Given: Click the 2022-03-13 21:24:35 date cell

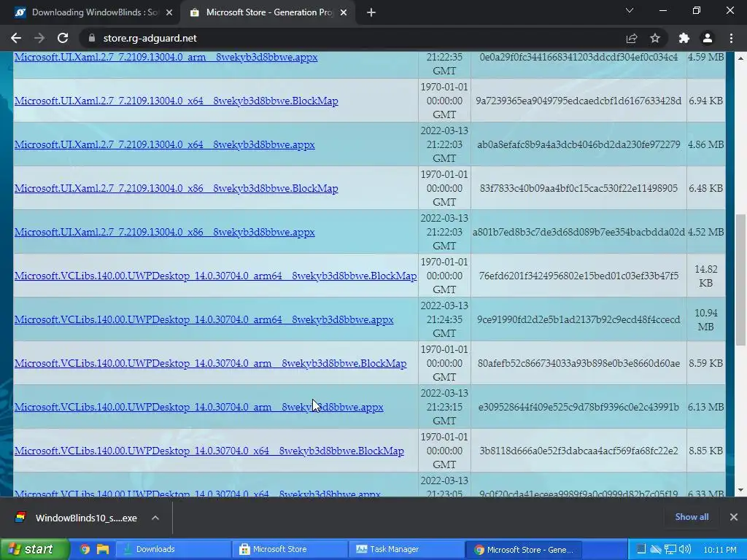Looking at the screenshot, I should (444, 319).
